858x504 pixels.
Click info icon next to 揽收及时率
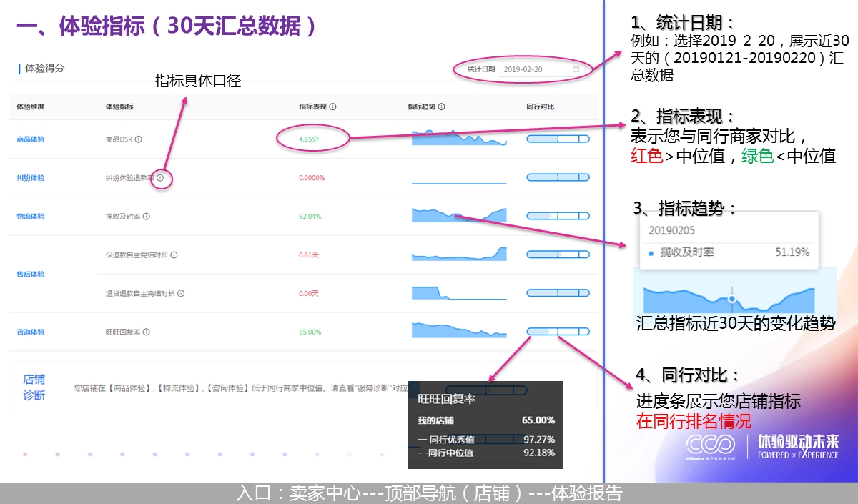pyautogui.click(x=147, y=217)
